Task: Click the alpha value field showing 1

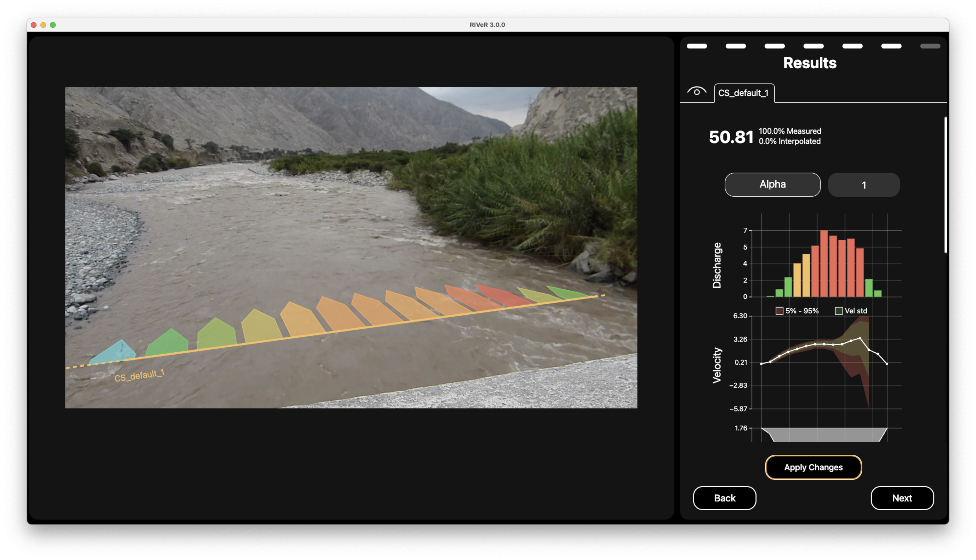Action: (x=863, y=185)
